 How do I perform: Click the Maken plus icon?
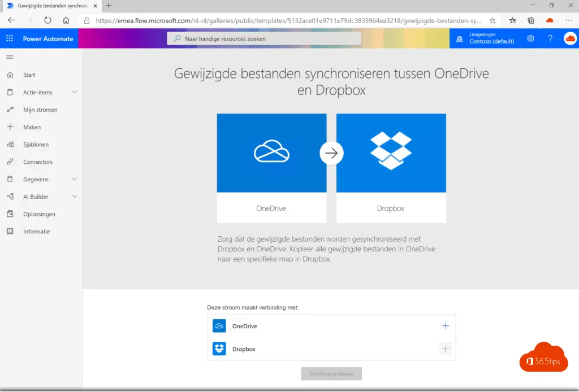click(x=10, y=127)
